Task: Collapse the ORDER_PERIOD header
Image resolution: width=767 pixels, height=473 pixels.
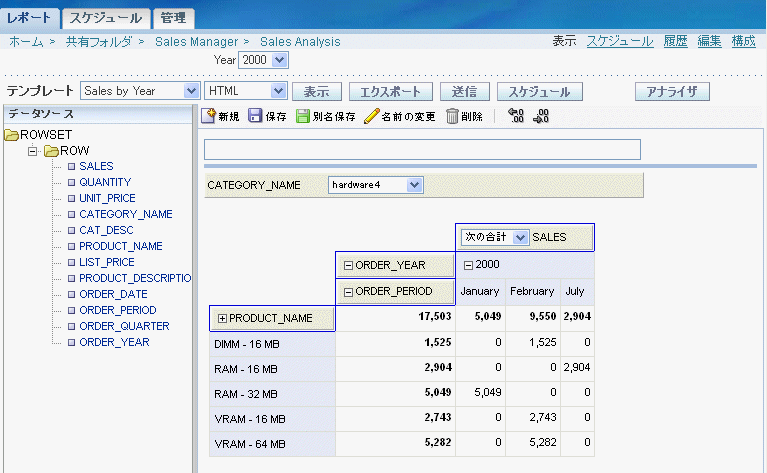Action: tap(348, 292)
